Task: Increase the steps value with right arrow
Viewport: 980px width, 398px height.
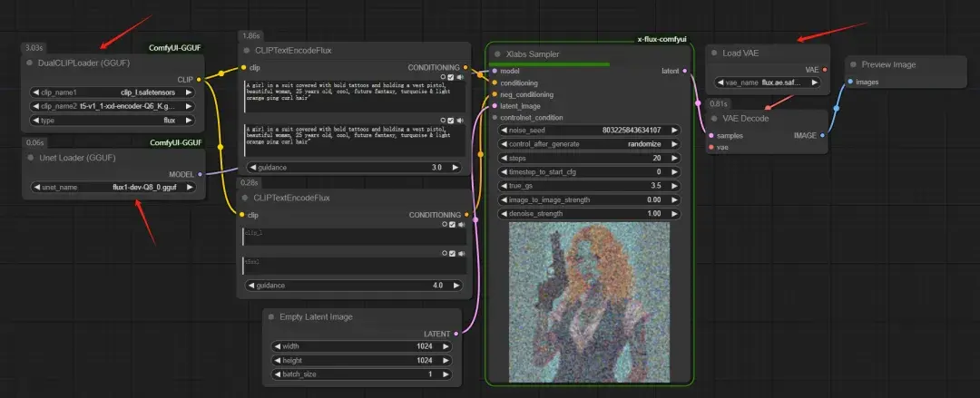Action: [x=674, y=158]
